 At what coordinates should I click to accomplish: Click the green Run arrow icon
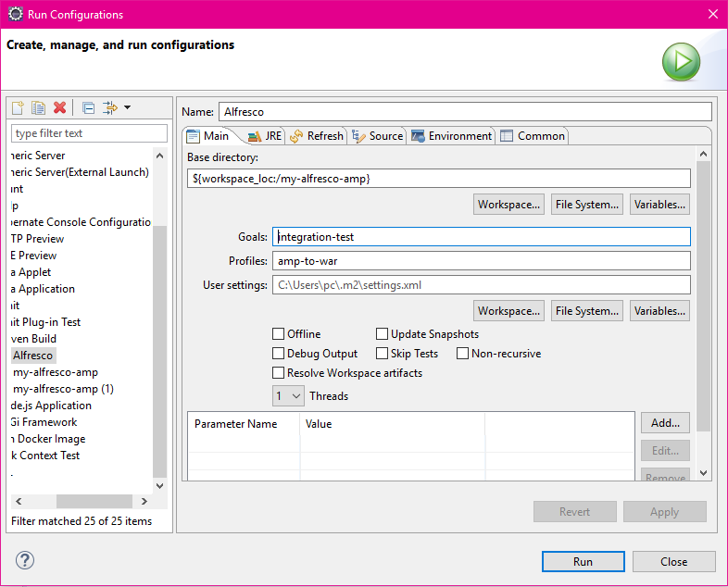pyautogui.click(x=681, y=62)
